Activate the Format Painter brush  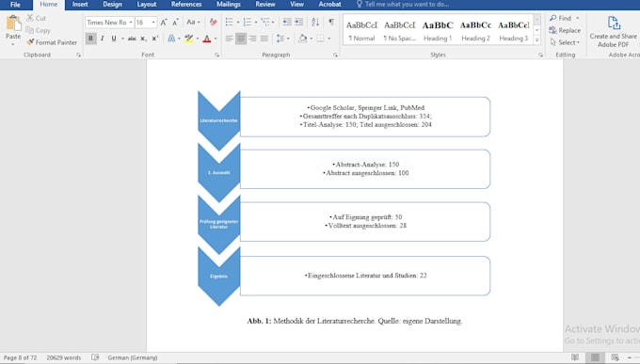pyautogui.click(x=30, y=42)
